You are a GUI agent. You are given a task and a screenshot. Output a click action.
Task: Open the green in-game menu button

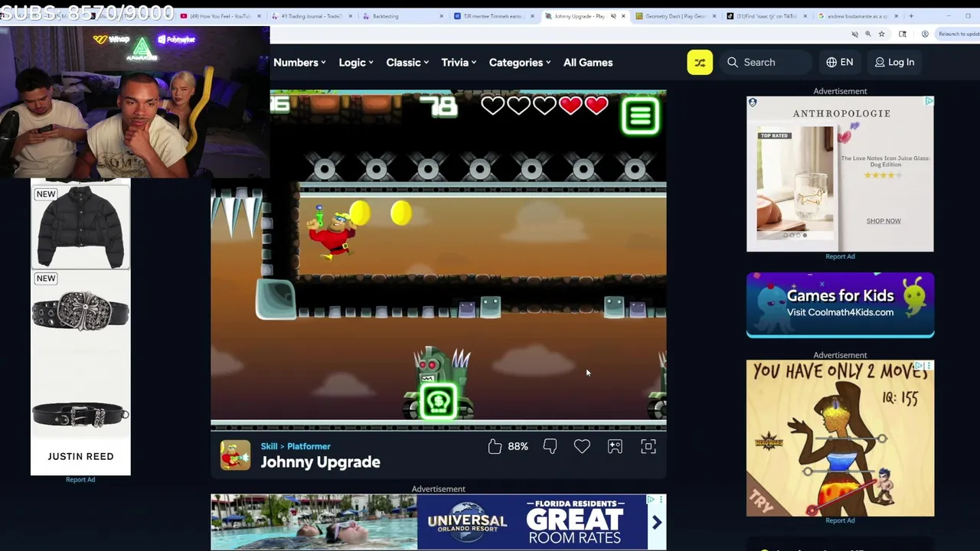pos(640,115)
